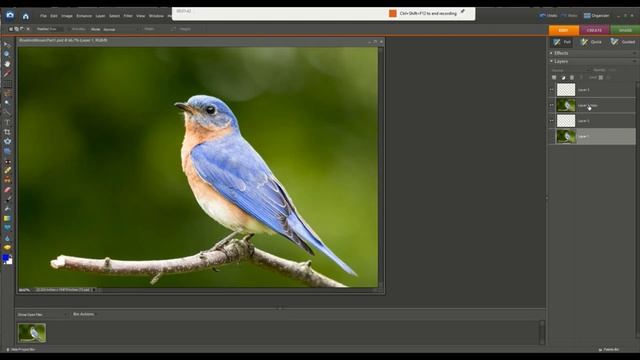The width and height of the screenshot is (640, 360).
Task: Click the create adjustment layer icon
Action: pos(563,78)
